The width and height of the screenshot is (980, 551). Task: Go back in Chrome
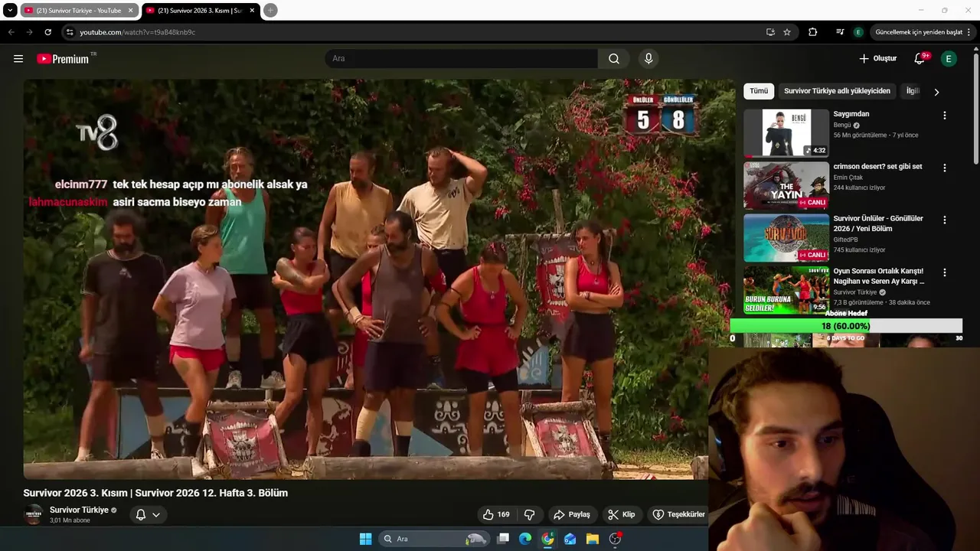(11, 32)
